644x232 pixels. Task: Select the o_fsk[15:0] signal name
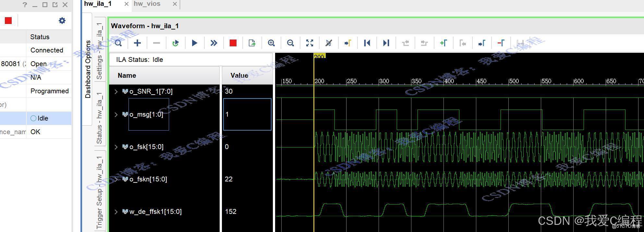146,147
